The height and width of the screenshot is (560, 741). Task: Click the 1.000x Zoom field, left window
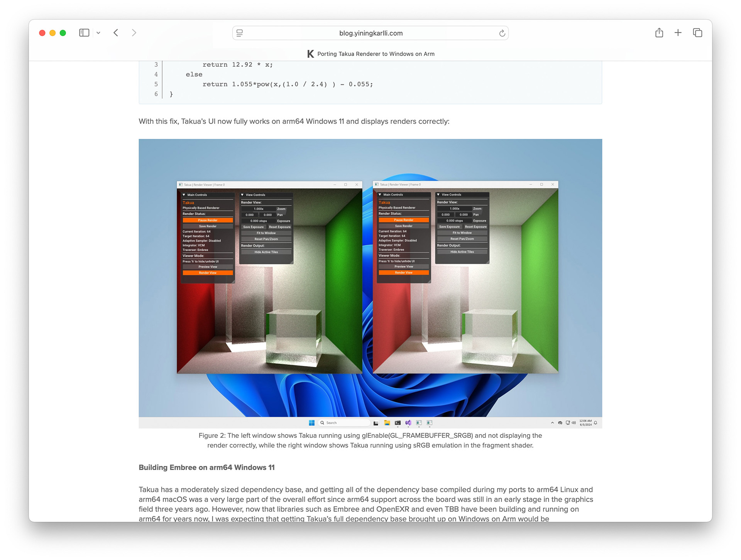coord(259,209)
